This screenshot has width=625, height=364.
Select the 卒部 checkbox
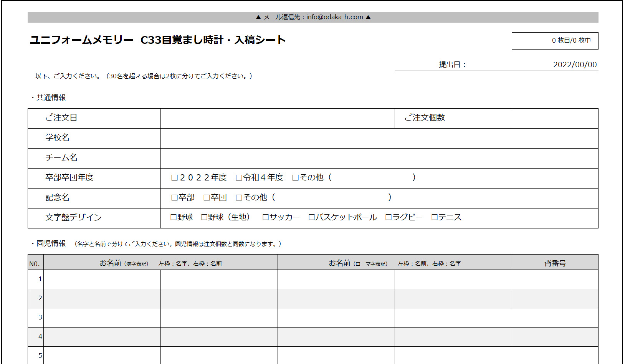pos(175,197)
